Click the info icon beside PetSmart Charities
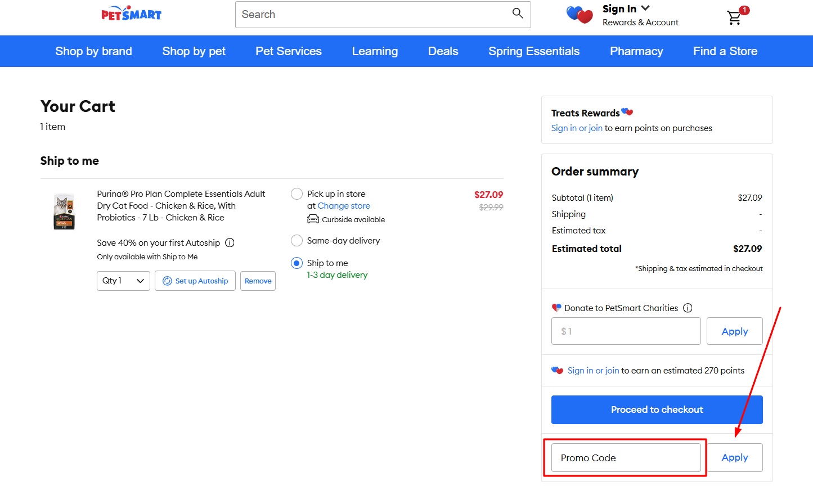 pyautogui.click(x=688, y=308)
